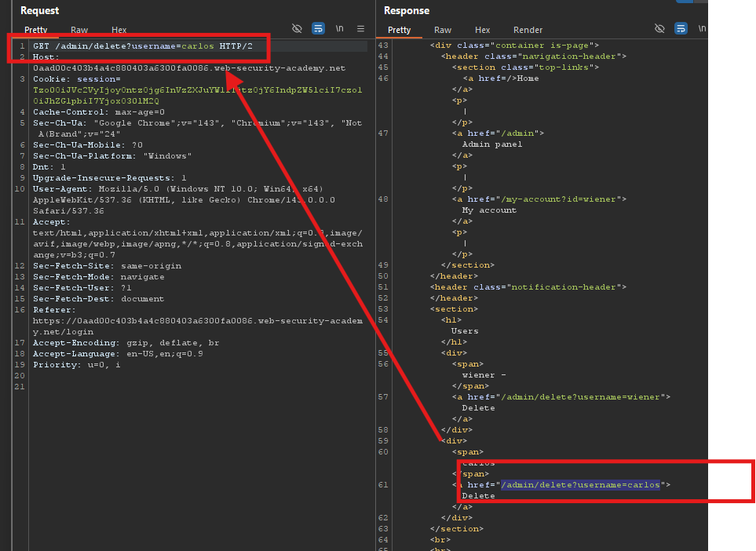
Task: Click the 'Cookie: session=' header line
Action: coord(77,79)
